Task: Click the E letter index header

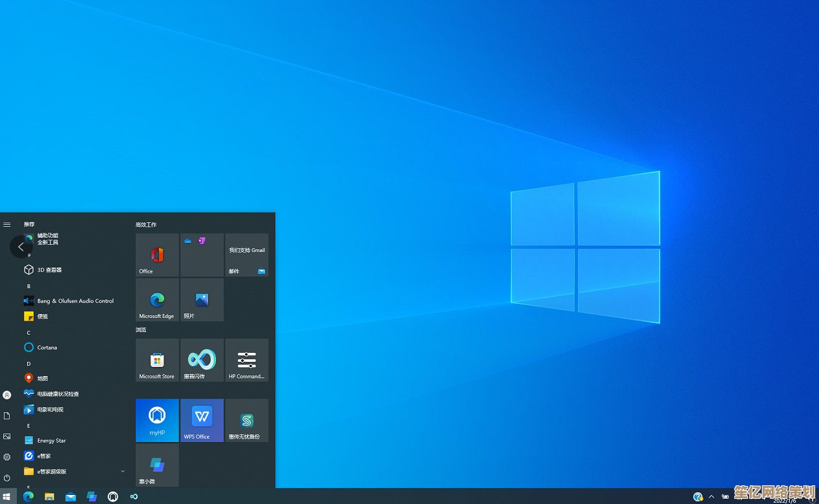Action: coord(28,426)
